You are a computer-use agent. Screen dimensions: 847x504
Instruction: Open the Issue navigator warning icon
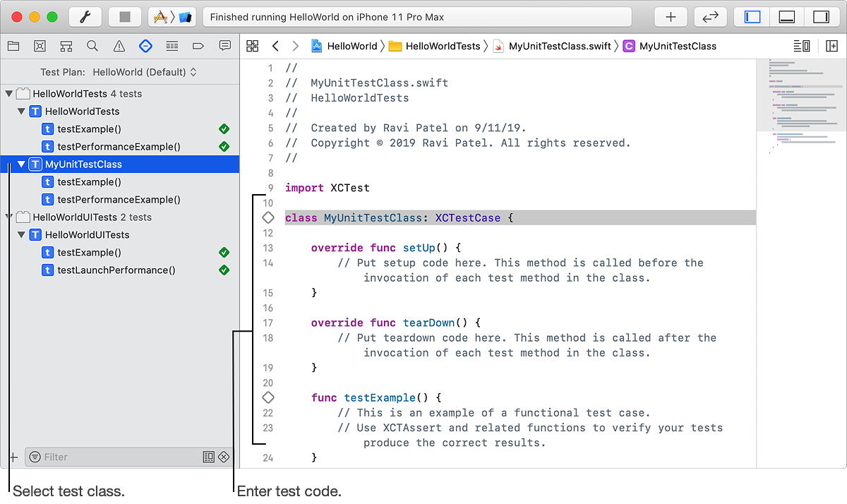119,46
